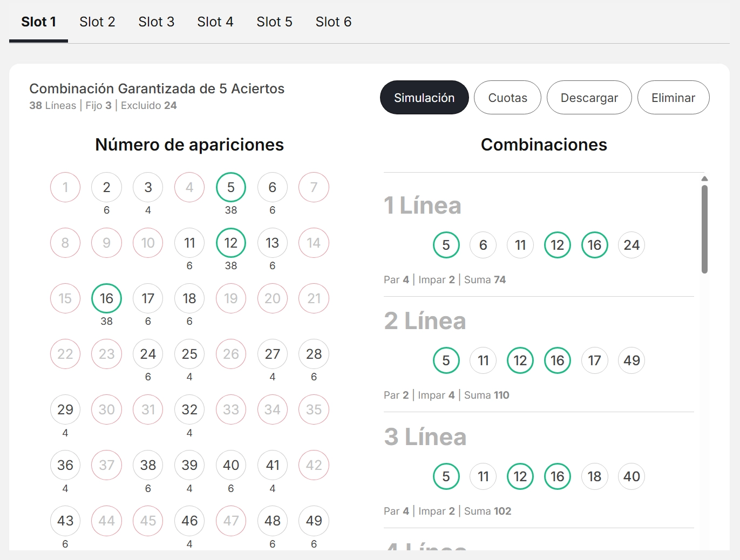Deselect the fixed number 5 circle

click(x=230, y=187)
